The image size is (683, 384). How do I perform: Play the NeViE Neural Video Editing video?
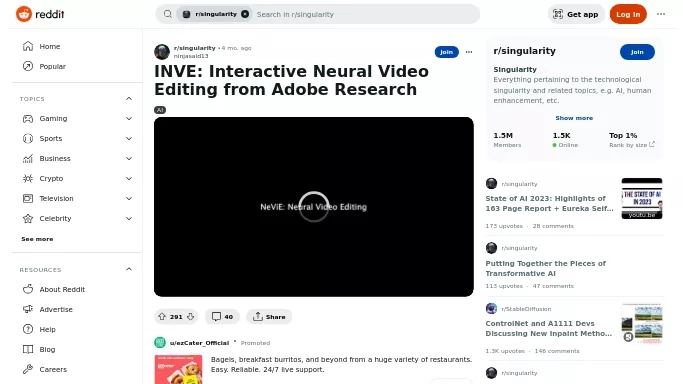pos(314,207)
